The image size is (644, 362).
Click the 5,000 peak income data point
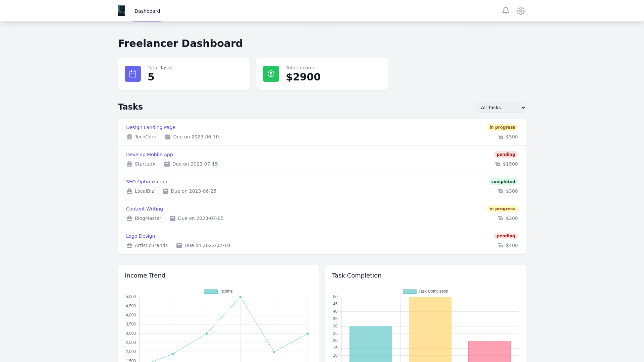240,297
